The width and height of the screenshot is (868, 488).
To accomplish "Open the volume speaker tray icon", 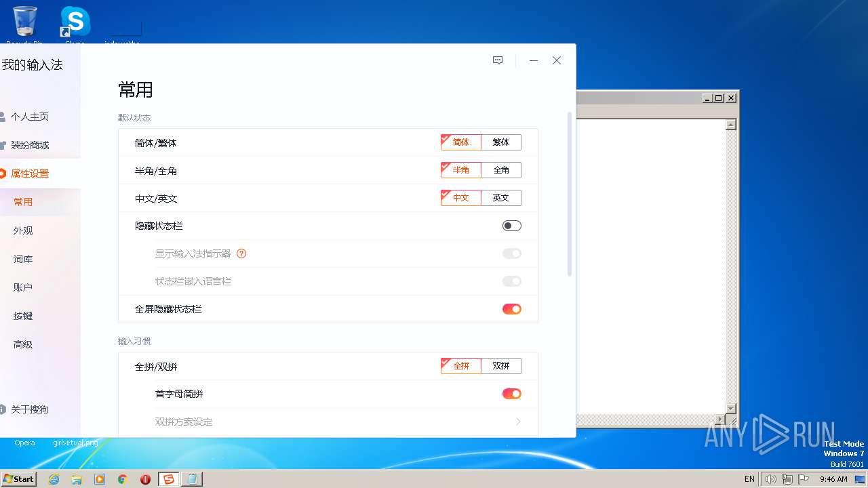I will click(x=771, y=479).
